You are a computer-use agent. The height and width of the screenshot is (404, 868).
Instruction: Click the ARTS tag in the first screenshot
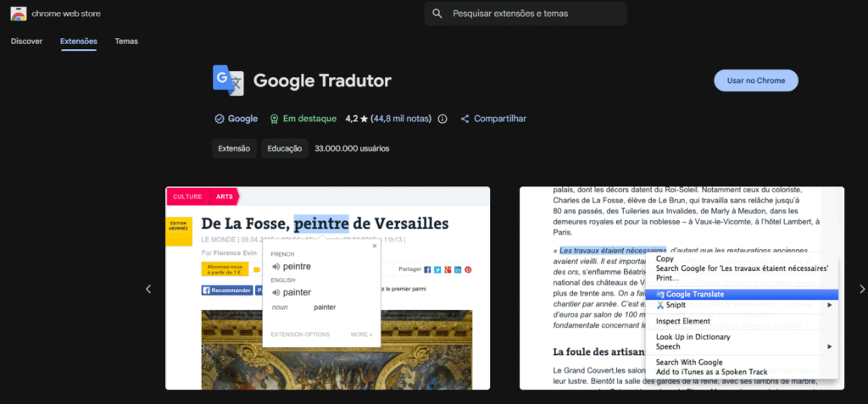(x=225, y=196)
